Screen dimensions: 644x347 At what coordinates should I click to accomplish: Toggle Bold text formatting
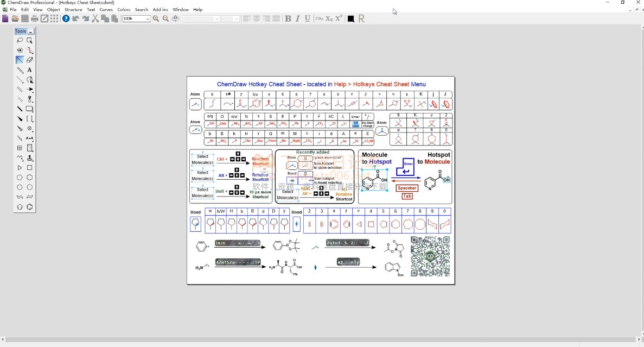click(288, 18)
